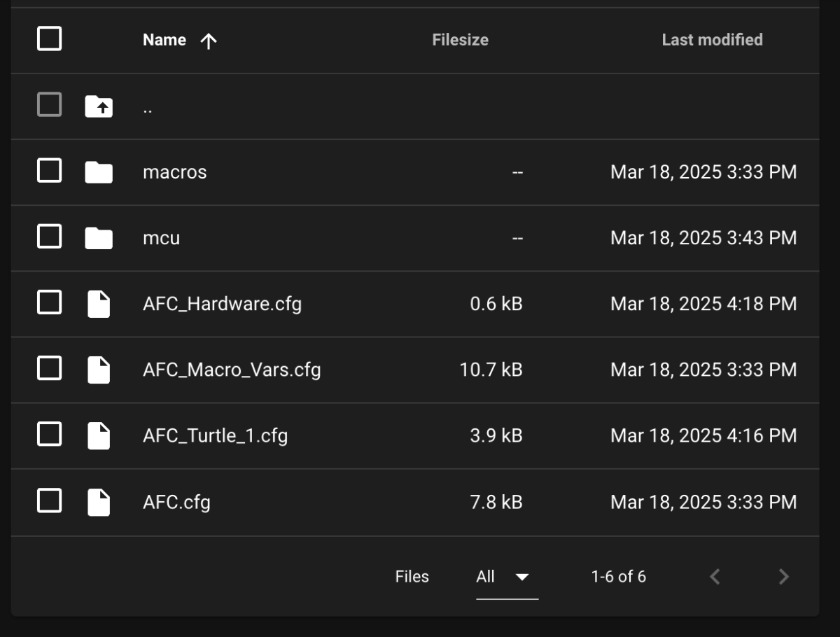Viewport: 840px width, 637px height.
Task: Sort by Filesize column header
Action: point(460,40)
